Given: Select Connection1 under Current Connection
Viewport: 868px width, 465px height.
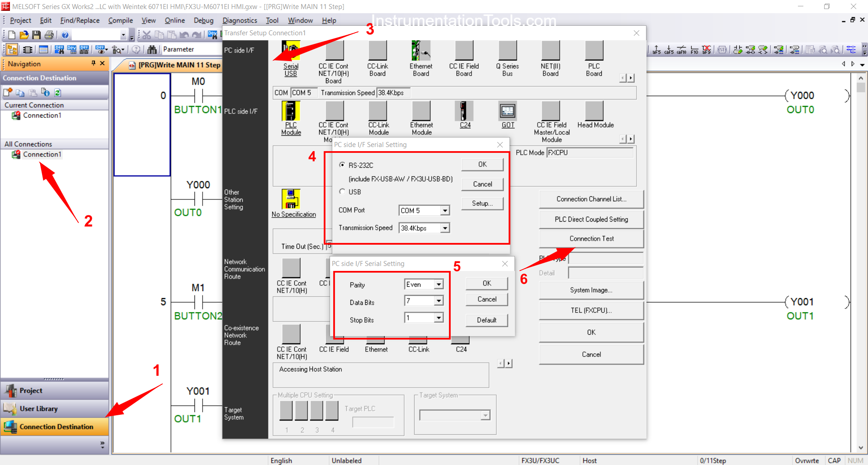Looking at the screenshot, I should pos(42,115).
